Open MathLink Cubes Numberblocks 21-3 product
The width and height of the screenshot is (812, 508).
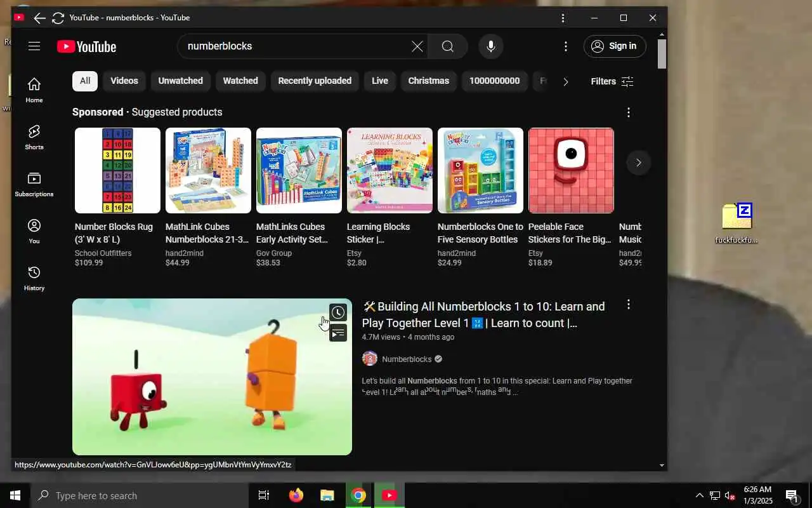click(x=207, y=233)
